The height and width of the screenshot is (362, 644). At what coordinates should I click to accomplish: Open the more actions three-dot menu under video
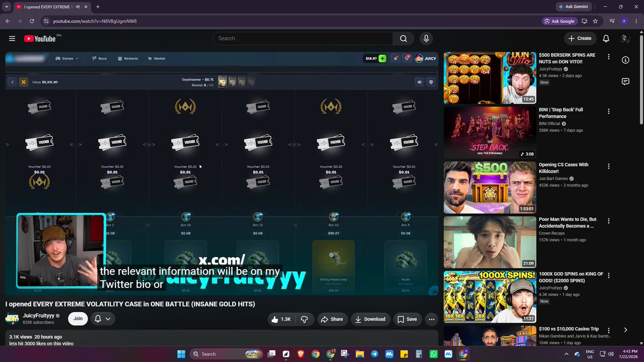[431, 319]
